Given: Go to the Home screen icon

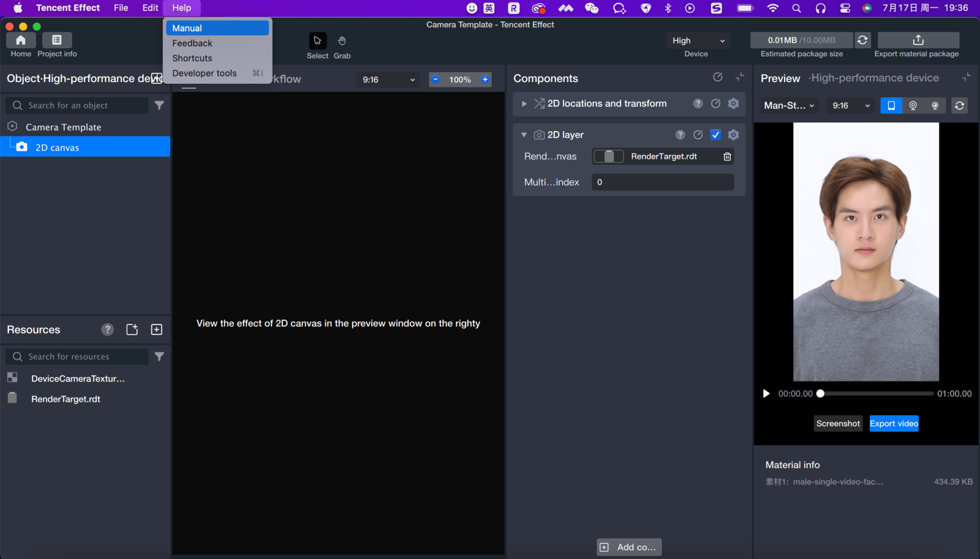Looking at the screenshot, I should pos(21,40).
